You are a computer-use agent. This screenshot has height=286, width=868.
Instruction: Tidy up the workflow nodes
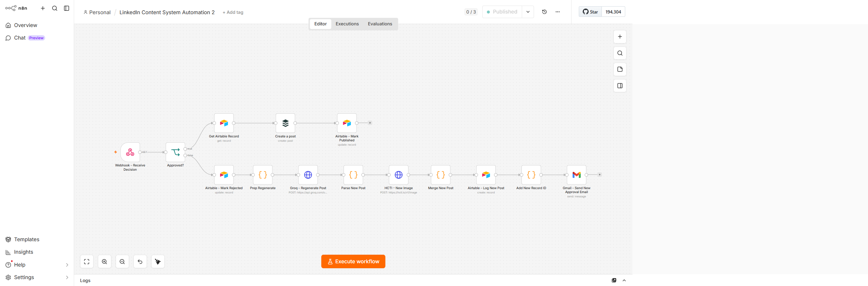click(x=158, y=262)
